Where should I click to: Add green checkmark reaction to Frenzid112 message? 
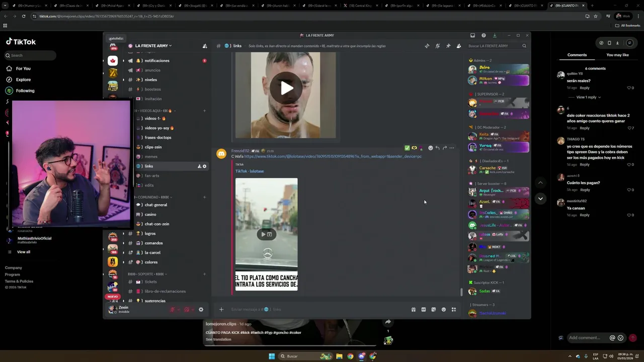click(x=407, y=148)
